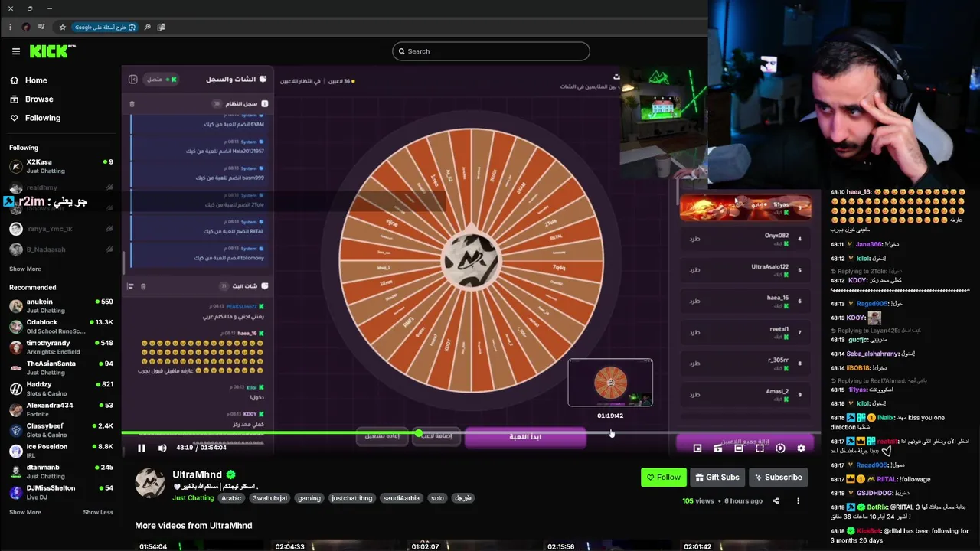Click Alexandra434 channel avatar
This screenshot has height=551, width=980.
pos(16,409)
